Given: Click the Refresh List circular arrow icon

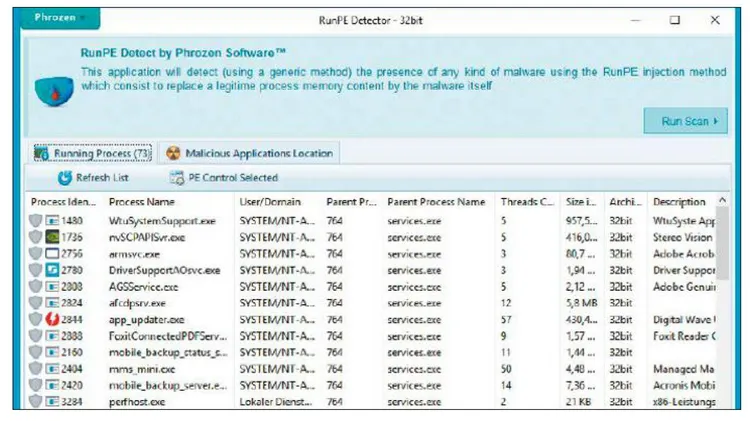Looking at the screenshot, I should [x=65, y=178].
